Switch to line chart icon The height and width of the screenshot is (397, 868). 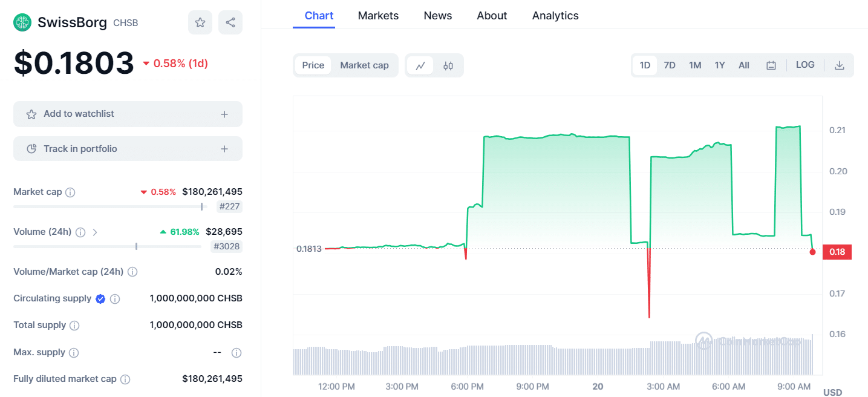tap(420, 65)
